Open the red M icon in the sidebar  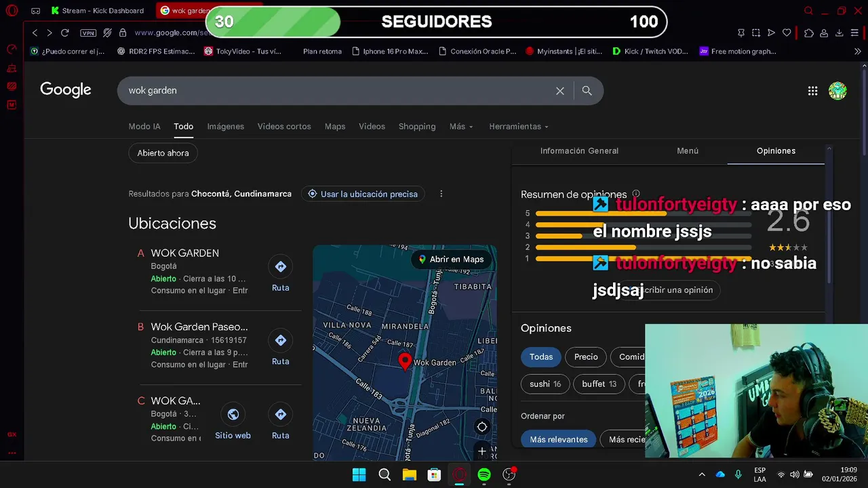click(12, 104)
